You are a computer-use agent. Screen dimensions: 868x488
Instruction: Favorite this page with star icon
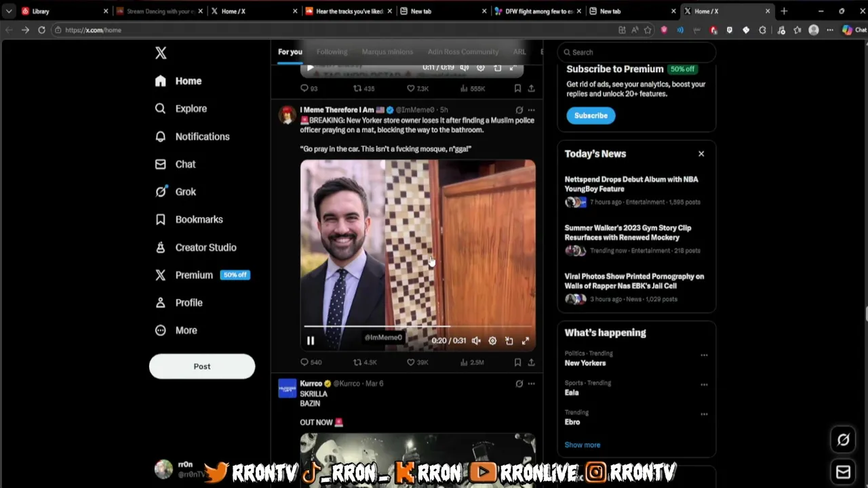pos(648,30)
